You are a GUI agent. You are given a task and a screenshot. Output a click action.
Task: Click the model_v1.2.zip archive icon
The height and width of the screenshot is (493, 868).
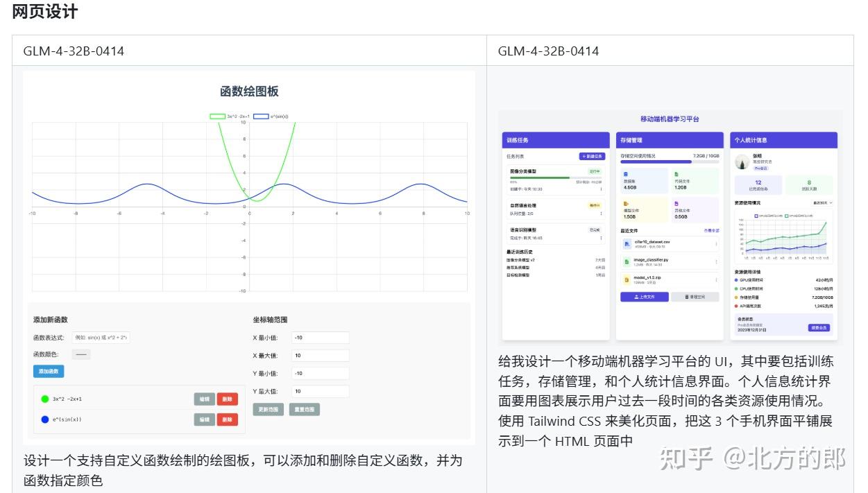(626, 277)
